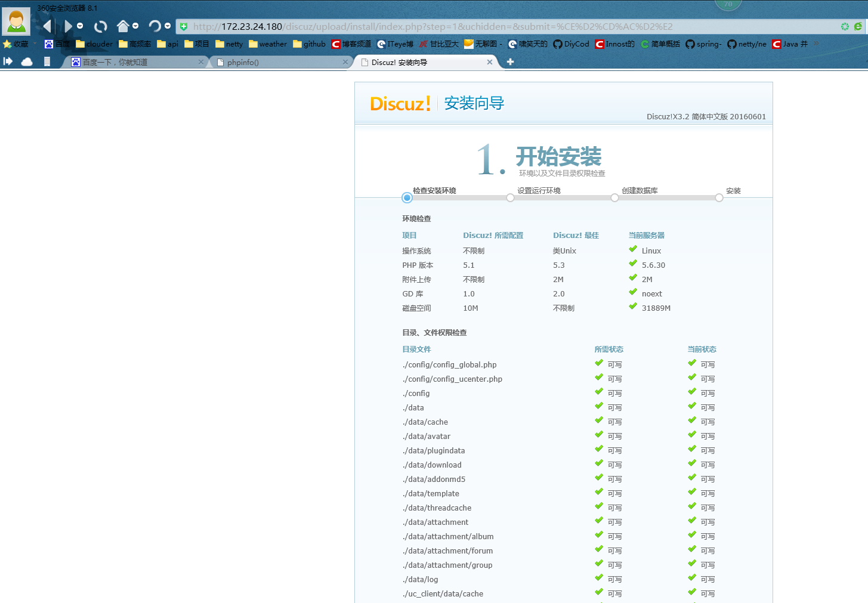
Task: Close the 百度一下 tab
Action: (201, 62)
